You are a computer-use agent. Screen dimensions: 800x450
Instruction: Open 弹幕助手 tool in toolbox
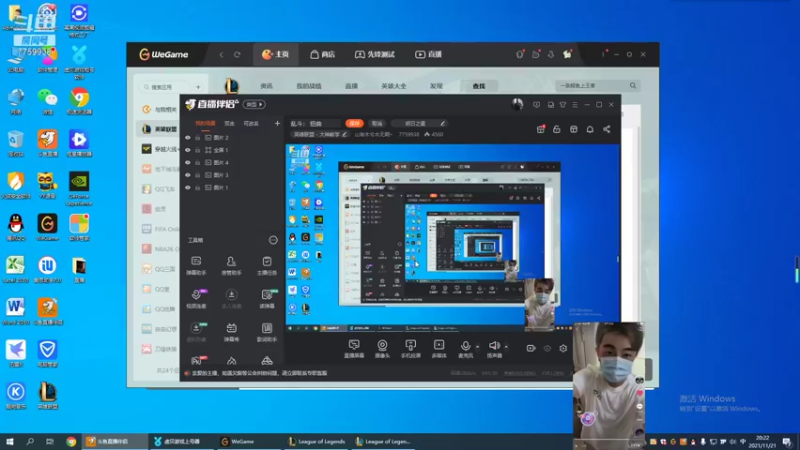pyautogui.click(x=196, y=266)
